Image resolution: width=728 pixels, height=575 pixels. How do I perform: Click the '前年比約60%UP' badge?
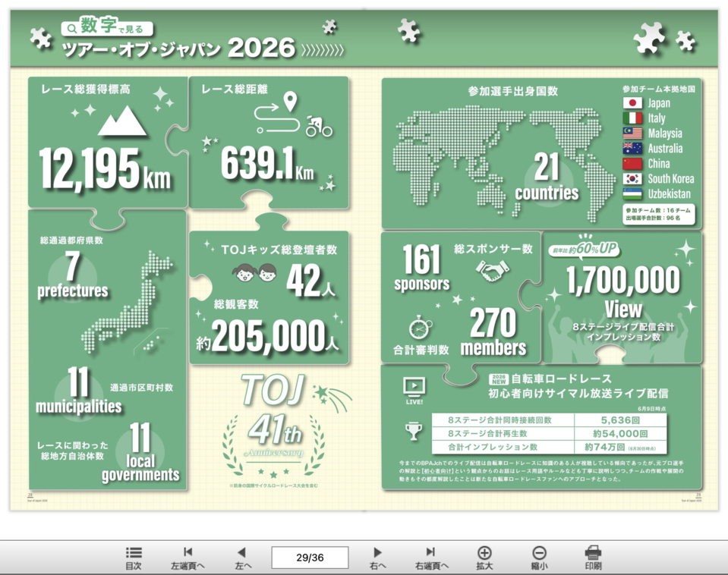[x=584, y=250]
